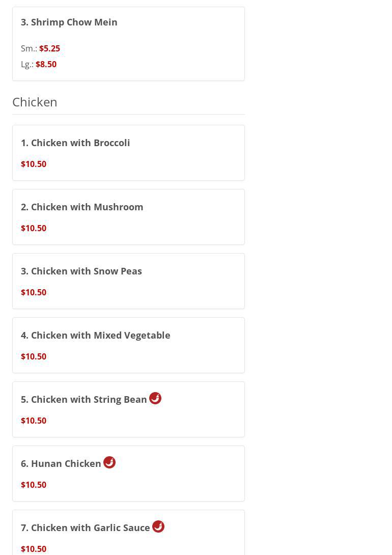The height and width of the screenshot is (555, 392).
Task: Click spicy icon beside Chicken with Garlic Sauce
Action: 158,526
